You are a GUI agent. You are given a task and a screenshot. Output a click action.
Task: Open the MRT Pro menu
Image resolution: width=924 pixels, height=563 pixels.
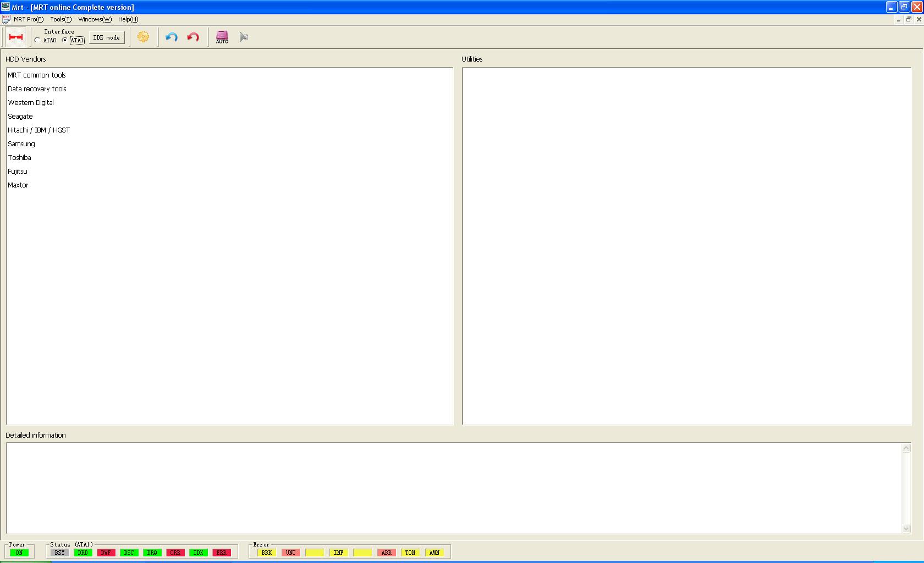point(29,19)
